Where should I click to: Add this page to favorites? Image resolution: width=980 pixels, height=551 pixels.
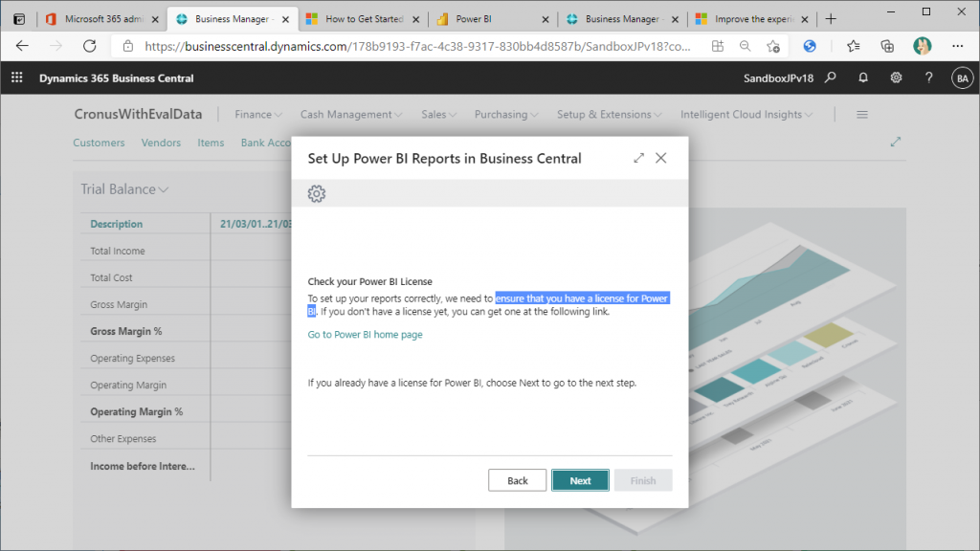(x=773, y=46)
